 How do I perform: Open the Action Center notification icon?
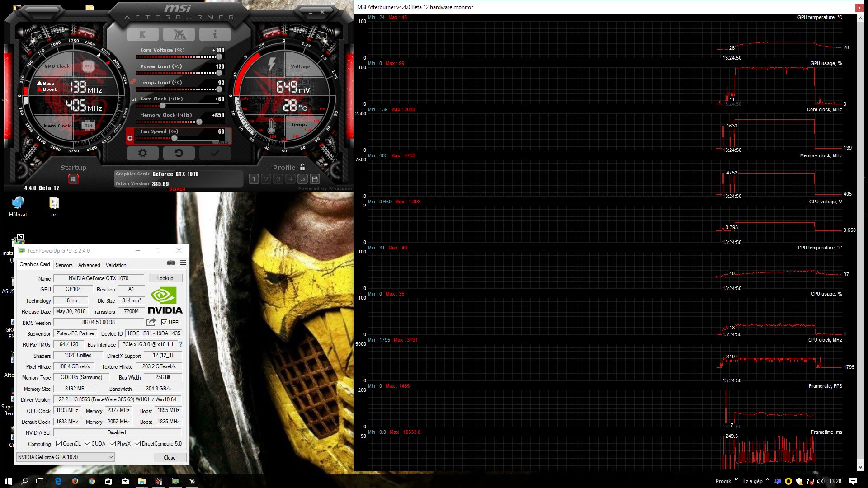tap(853, 481)
